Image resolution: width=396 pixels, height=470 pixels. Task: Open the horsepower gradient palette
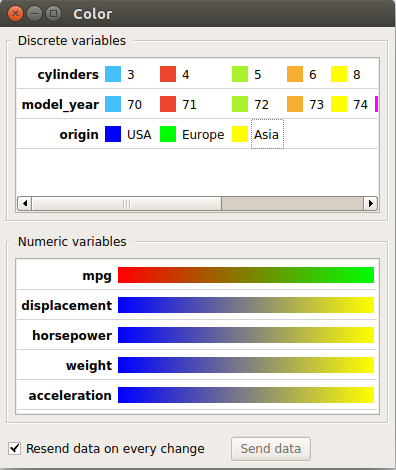click(246, 335)
